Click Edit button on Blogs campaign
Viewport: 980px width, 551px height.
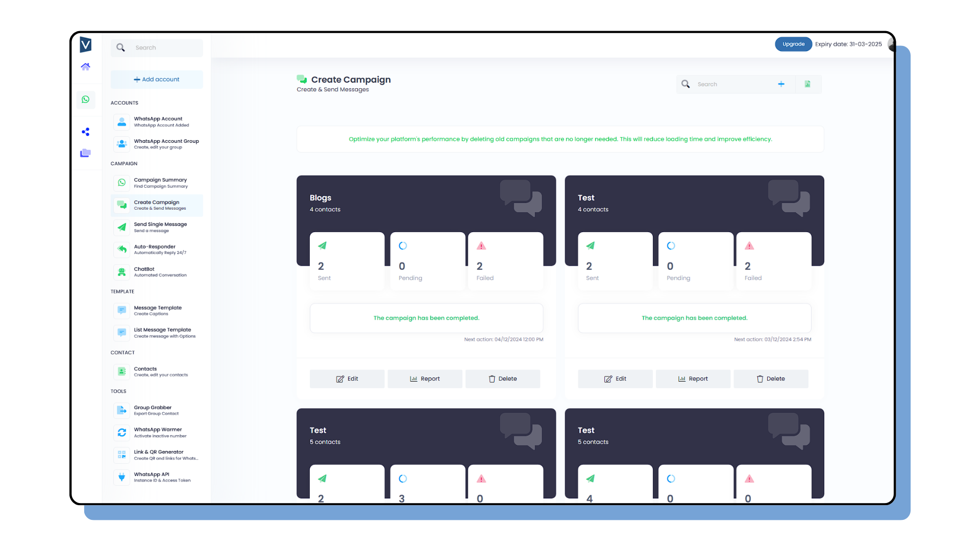[x=347, y=378]
